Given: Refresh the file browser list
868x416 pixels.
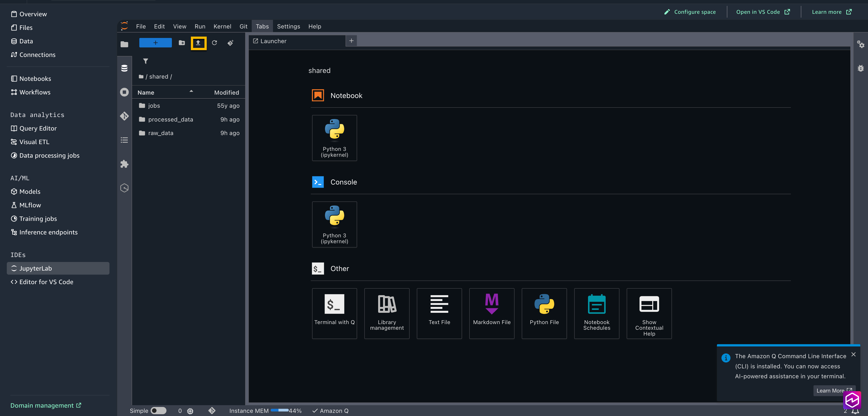Looking at the screenshot, I should click(214, 43).
